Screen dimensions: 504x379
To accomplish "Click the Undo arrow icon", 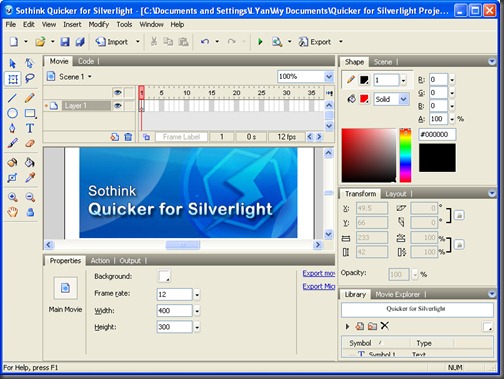I will 205,42.
